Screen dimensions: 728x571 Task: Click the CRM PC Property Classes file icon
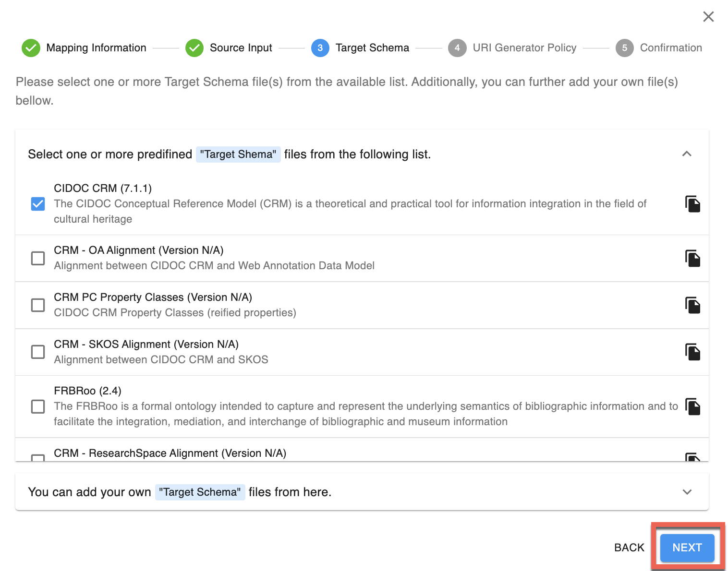point(692,305)
